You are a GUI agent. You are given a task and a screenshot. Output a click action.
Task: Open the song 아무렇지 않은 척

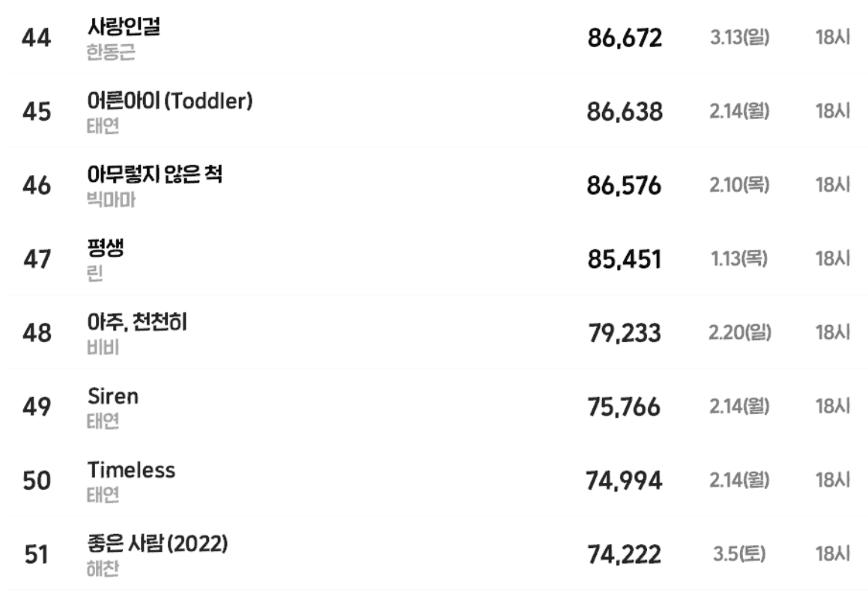click(x=154, y=175)
